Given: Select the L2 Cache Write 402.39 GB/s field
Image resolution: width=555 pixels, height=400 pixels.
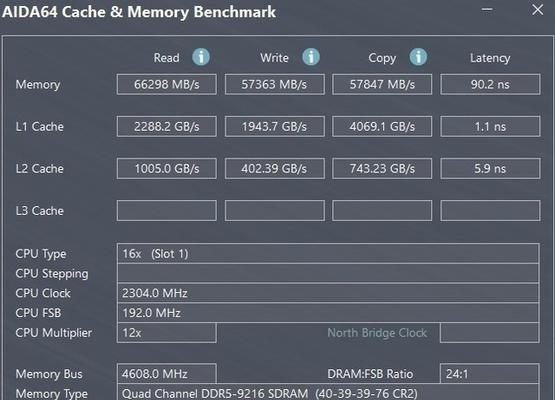Looking at the screenshot, I should (275, 168).
